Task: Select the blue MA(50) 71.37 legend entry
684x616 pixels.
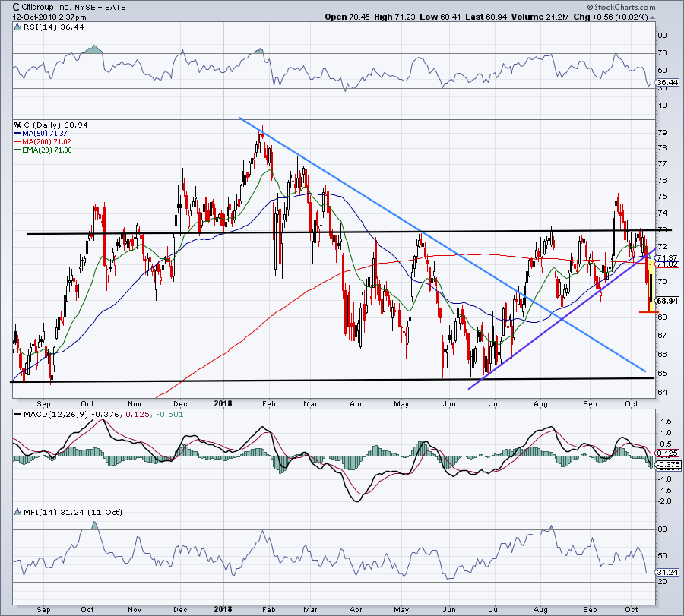Action: pos(41,134)
